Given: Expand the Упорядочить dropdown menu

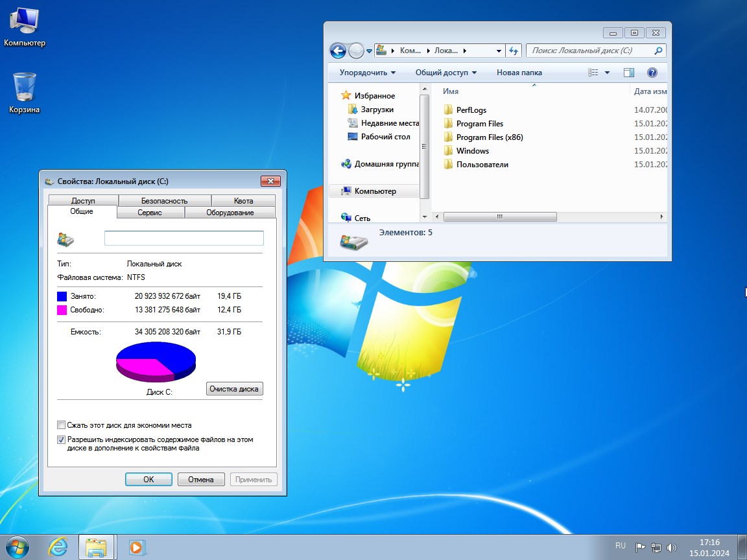Looking at the screenshot, I should pos(368,73).
